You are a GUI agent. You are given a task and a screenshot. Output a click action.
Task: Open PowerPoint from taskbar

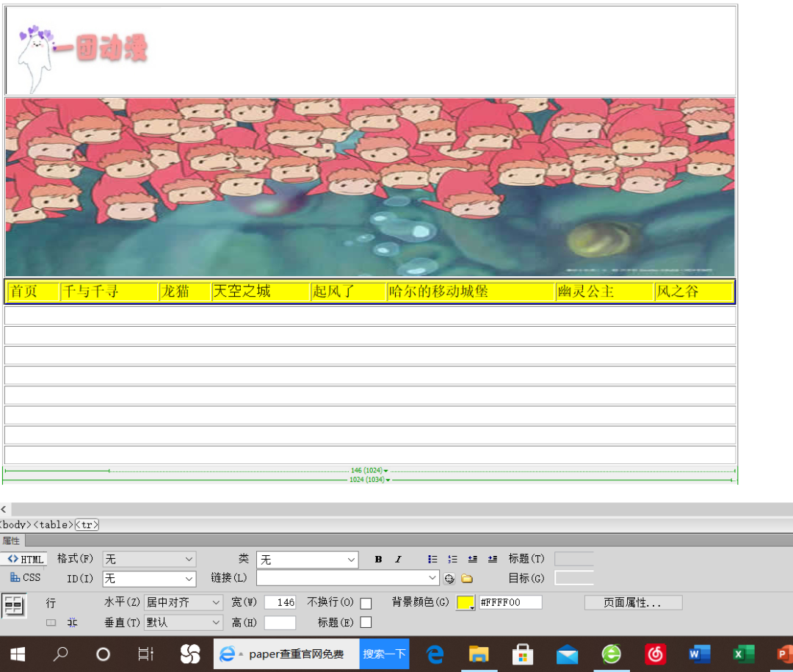[x=784, y=654]
